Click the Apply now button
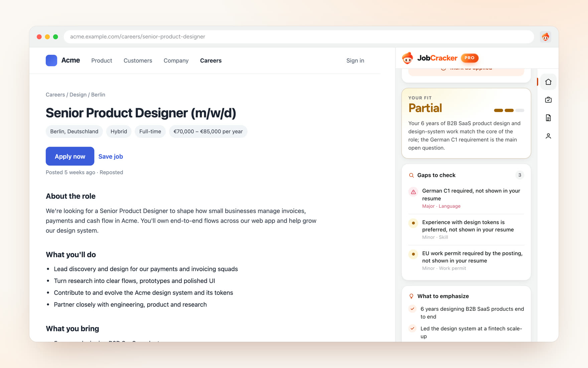 pyautogui.click(x=70, y=156)
